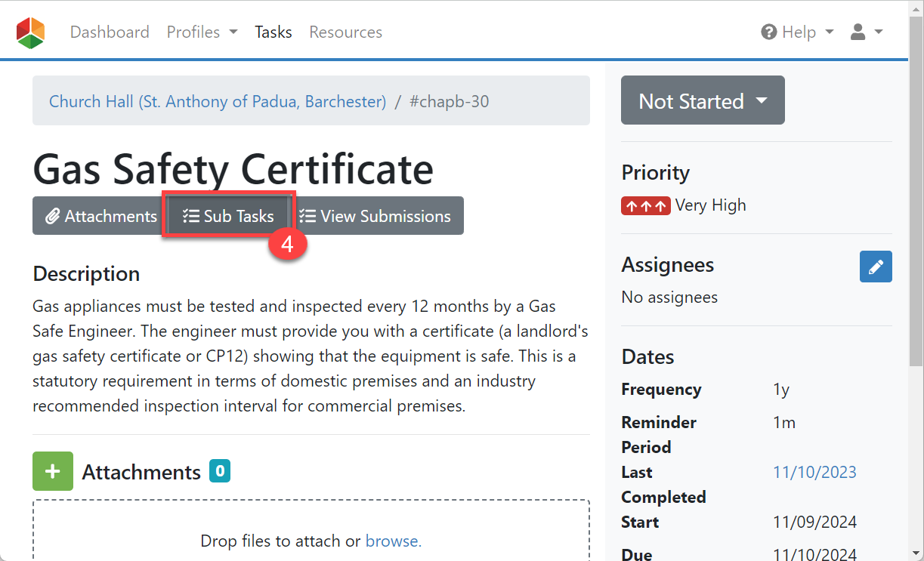Click the attachments count badge
This screenshot has width=924, height=561.
tap(220, 471)
